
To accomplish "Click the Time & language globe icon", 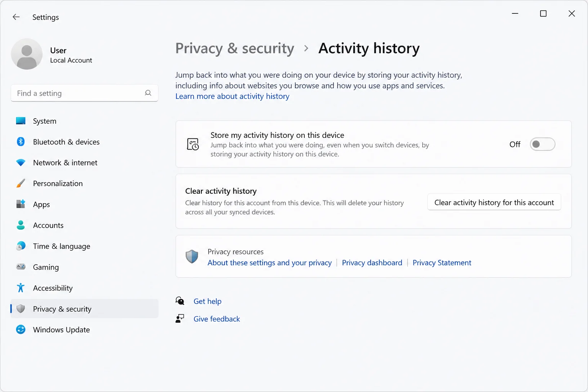I will pyautogui.click(x=21, y=246).
